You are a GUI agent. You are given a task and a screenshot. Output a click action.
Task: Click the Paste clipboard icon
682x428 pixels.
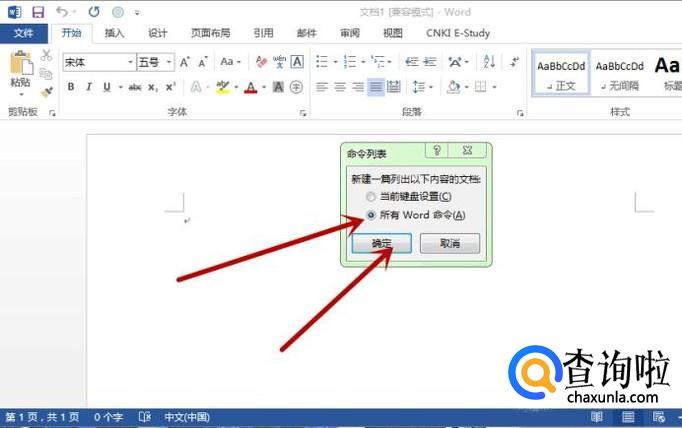point(20,62)
